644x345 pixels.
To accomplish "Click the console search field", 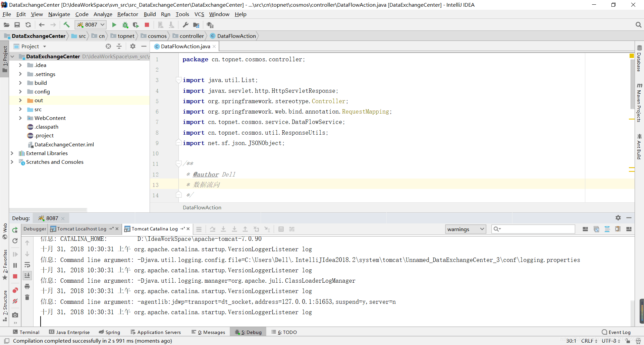I will click(x=533, y=229).
